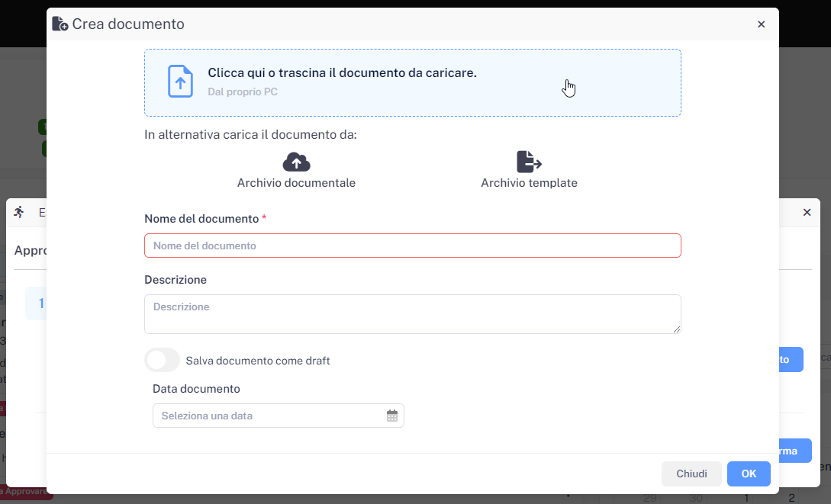Click the Archivio documentale cloud icon
Image resolution: width=831 pixels, height=504 pixels.
point(296,162)
